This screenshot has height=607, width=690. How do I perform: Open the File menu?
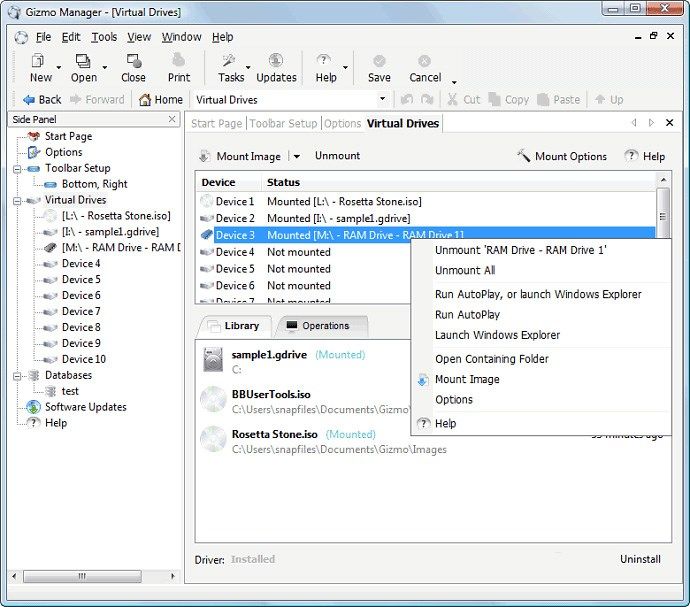[x=43, y=37]
